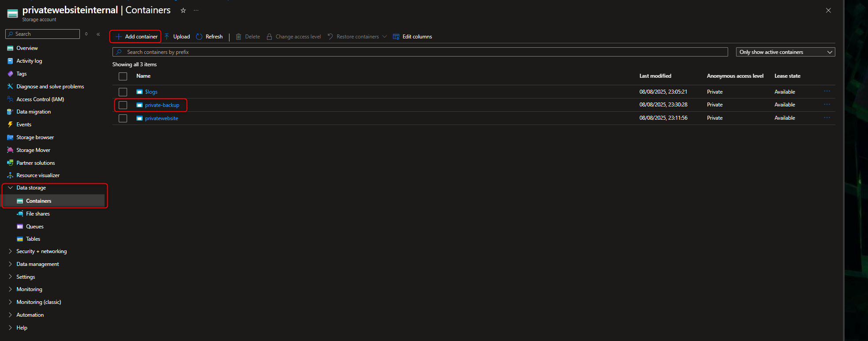The image size is (868, 341).
Task: Click the Change access level lock icon
Action: pyautogui.click(x=269, y=37)
